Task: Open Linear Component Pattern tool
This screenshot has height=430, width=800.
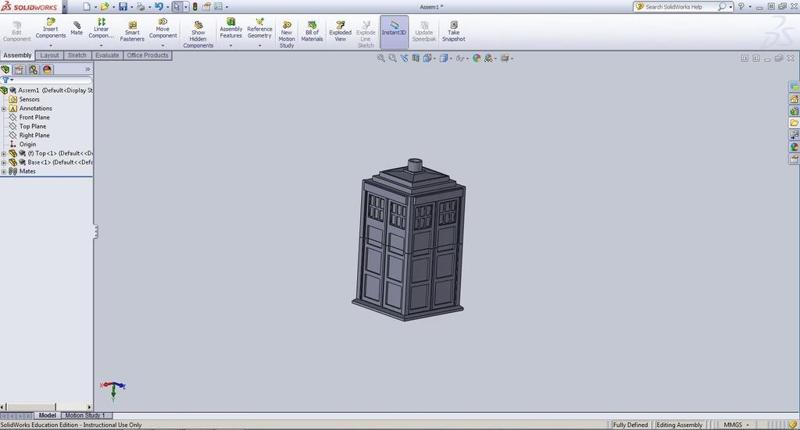Action: (101, 28)
